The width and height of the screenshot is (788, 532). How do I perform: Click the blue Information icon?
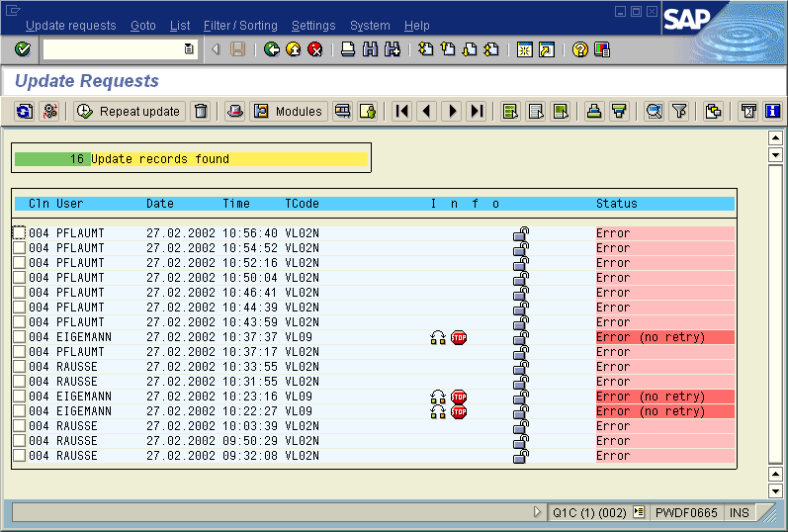[772, 111]
